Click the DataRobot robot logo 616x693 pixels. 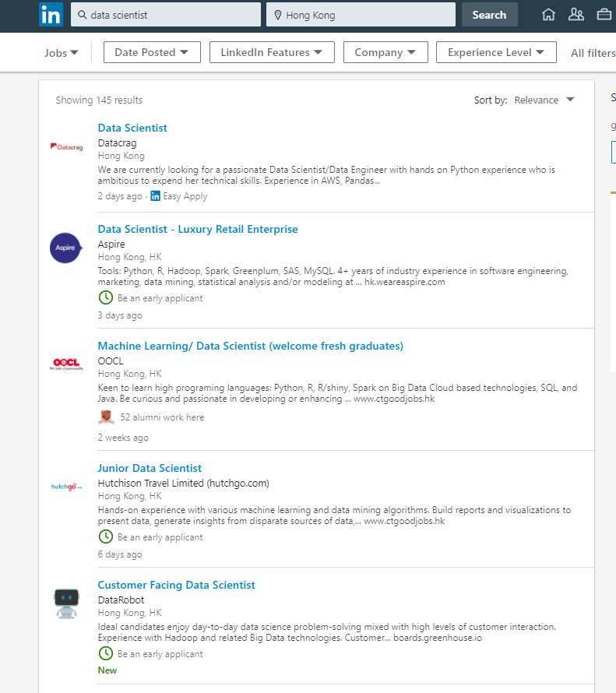coord(66,603)
